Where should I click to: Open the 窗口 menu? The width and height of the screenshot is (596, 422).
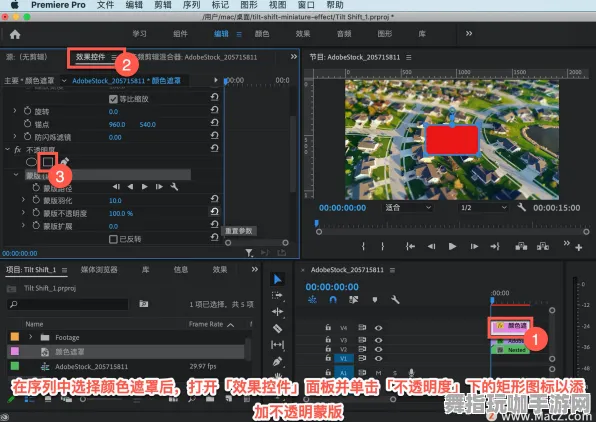pyautogui.click(x=306, y=5)
